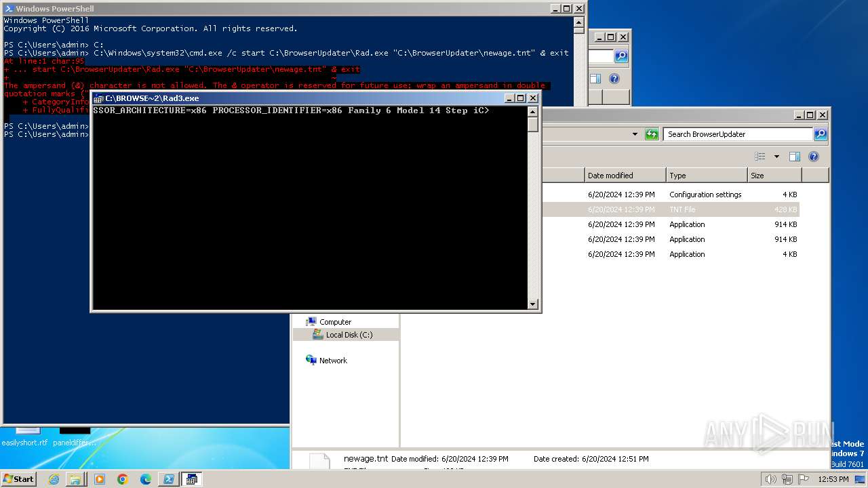Open the address bar history dropdown arrow
Image resolution: width=868 pixels, height=488 pixels.
635,134
